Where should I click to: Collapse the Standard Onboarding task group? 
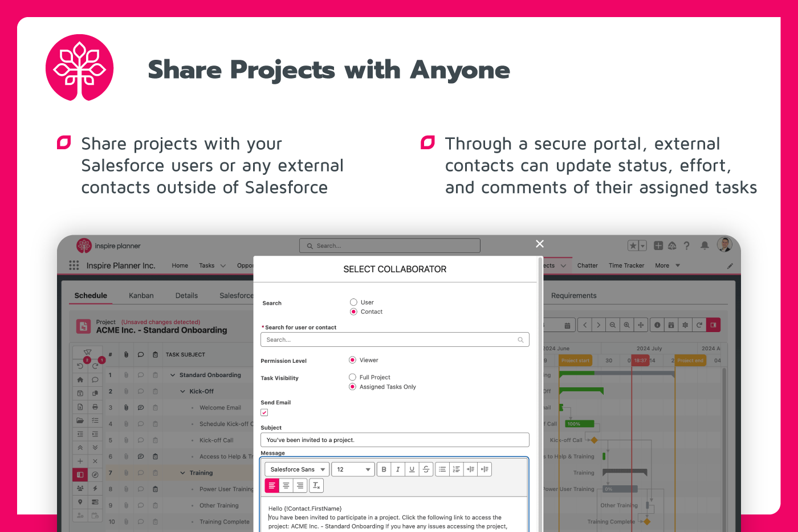click(173, 375)
